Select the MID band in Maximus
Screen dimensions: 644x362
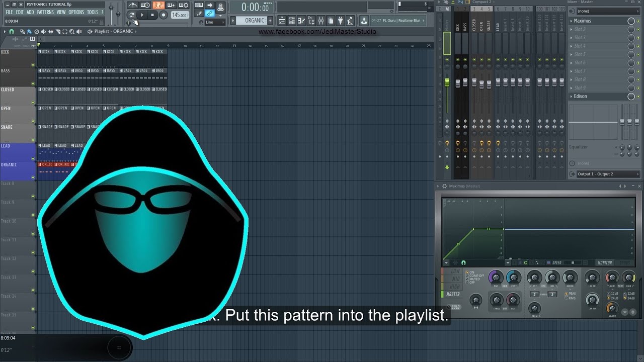pos(452,279)
